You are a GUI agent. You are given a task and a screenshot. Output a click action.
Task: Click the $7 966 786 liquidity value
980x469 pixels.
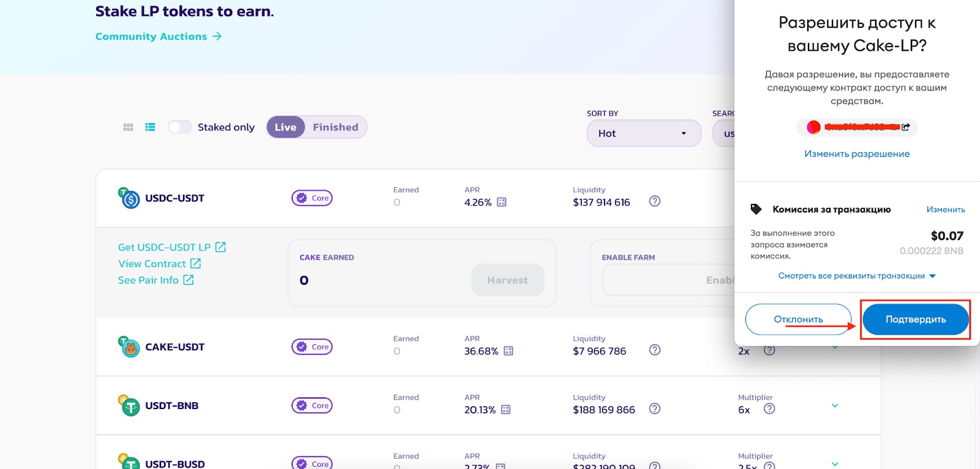point(600,351)
